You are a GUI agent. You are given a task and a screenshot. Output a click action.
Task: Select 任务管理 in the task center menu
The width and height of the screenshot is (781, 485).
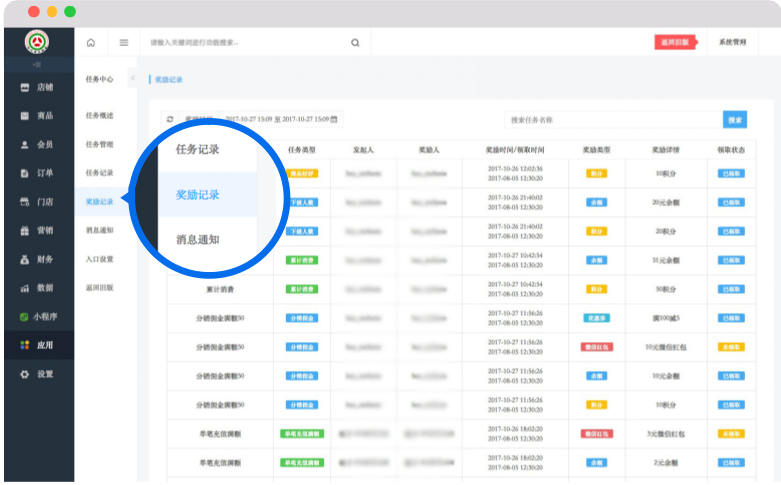(x=99, y=144)
